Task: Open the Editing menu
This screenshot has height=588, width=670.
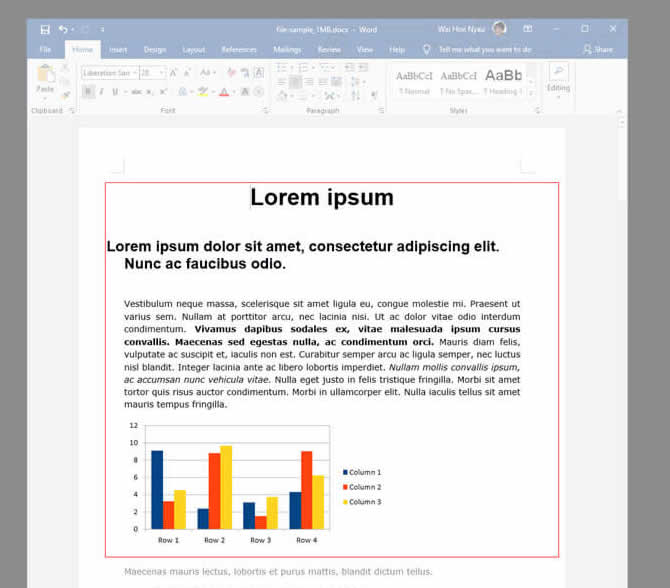Action: (x=558, y=81)
